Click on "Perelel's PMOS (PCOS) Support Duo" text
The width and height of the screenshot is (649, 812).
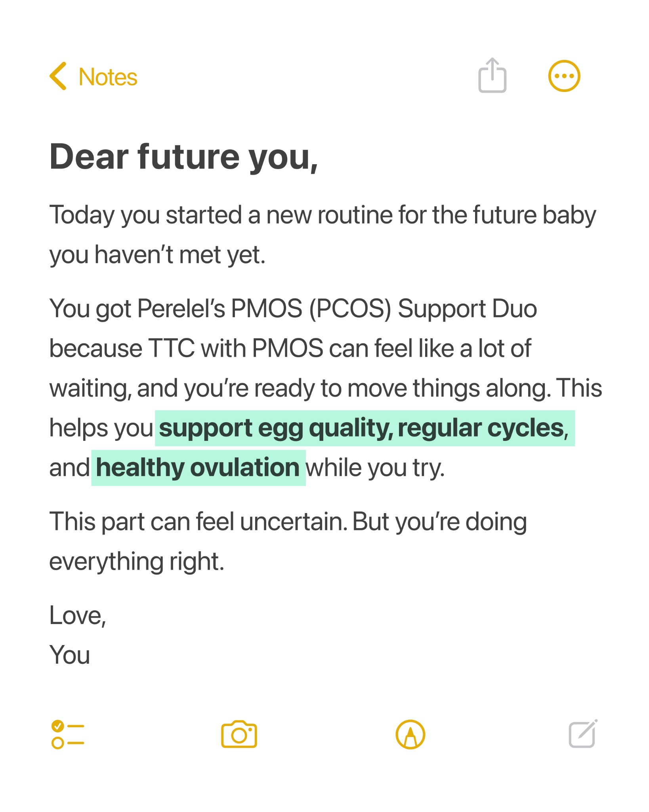point(337,309)
